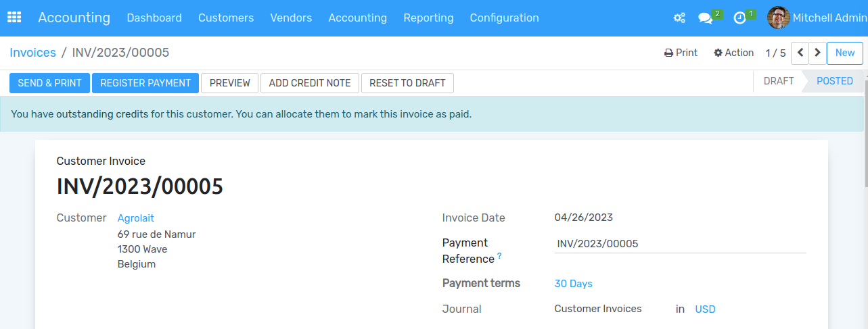
Task: Open the debug tools gears icon
Action: coord(679,18)
